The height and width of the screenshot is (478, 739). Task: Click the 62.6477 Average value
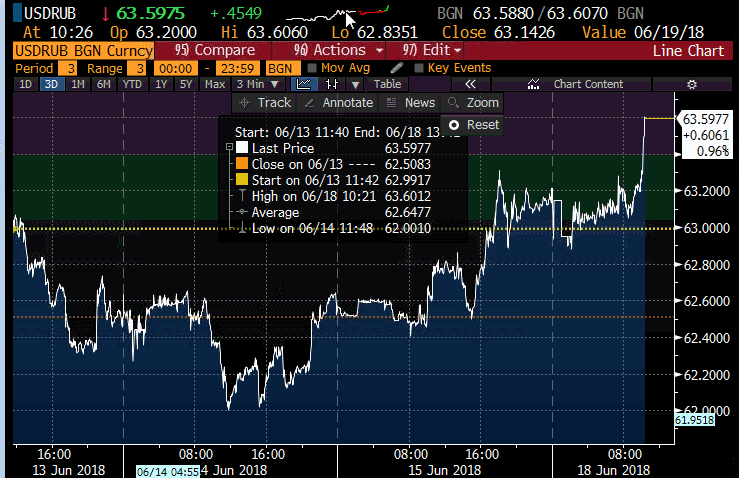coord(408,213)
